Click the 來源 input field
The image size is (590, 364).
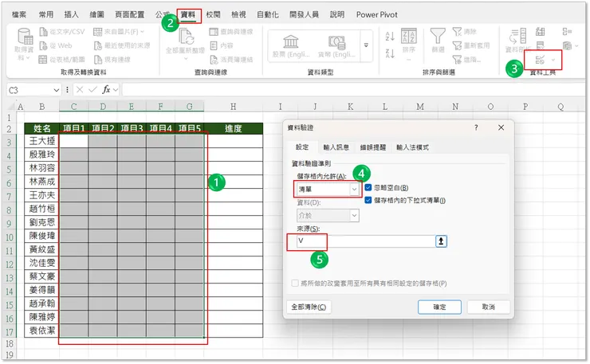366,241
